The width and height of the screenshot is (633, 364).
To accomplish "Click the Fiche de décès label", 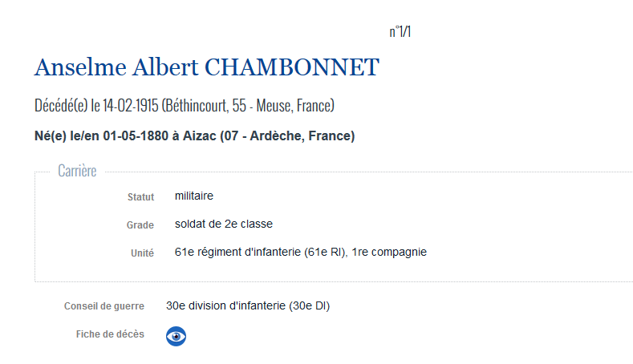I will 110,334.
